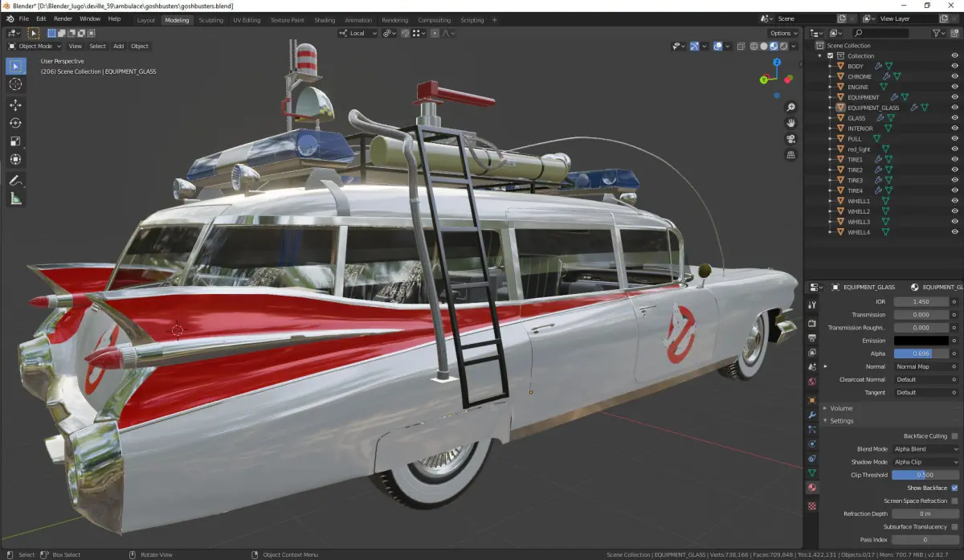The width and height of the screenshot is (964, 560).
Task: Switch to the Animation workspace tab
Action: 358,19
